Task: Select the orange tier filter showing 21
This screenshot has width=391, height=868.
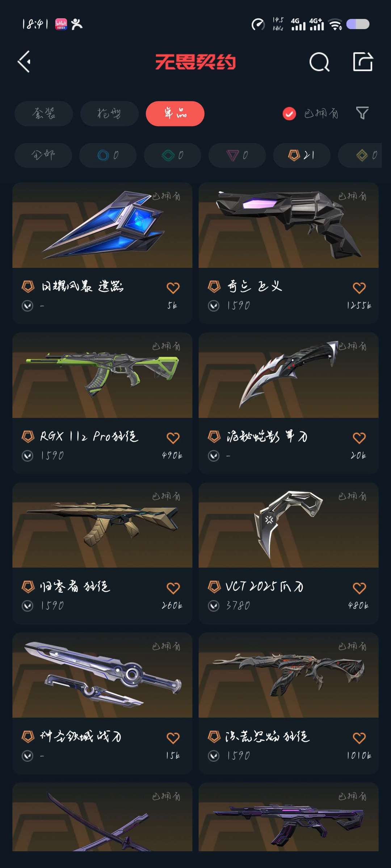Action: (x=302, y=155)
